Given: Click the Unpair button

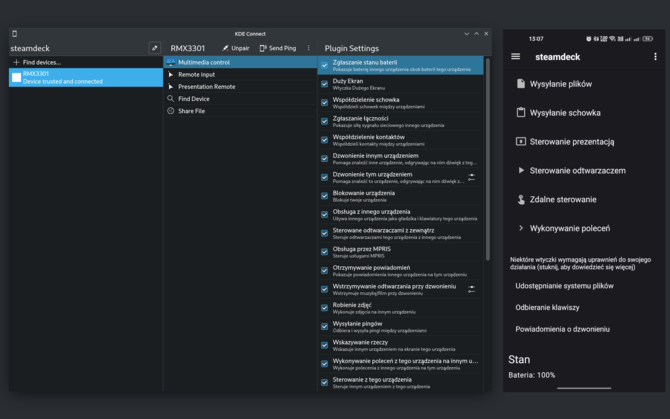Looking at the screenshot, I should pyautogui.click(x=235, y=48).
